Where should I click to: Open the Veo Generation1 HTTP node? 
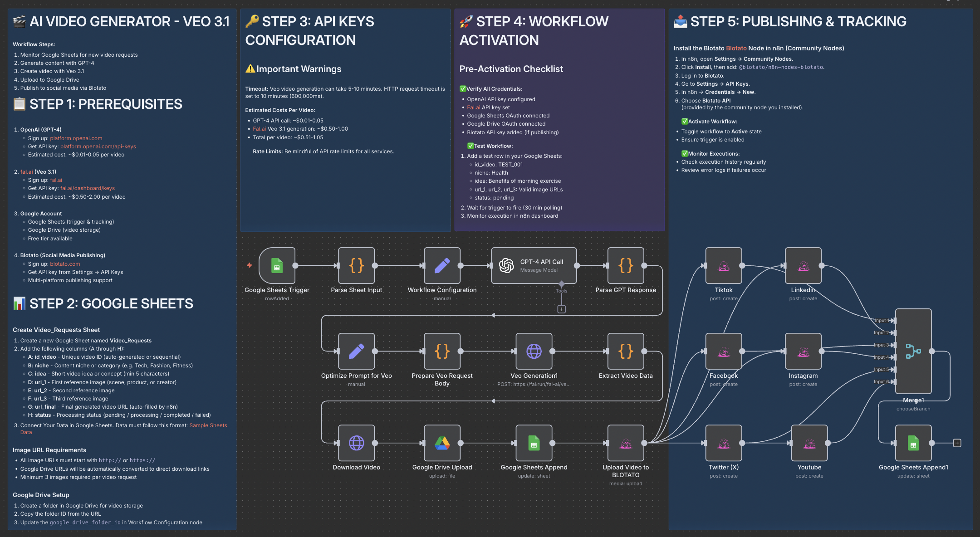click(534, 352)
